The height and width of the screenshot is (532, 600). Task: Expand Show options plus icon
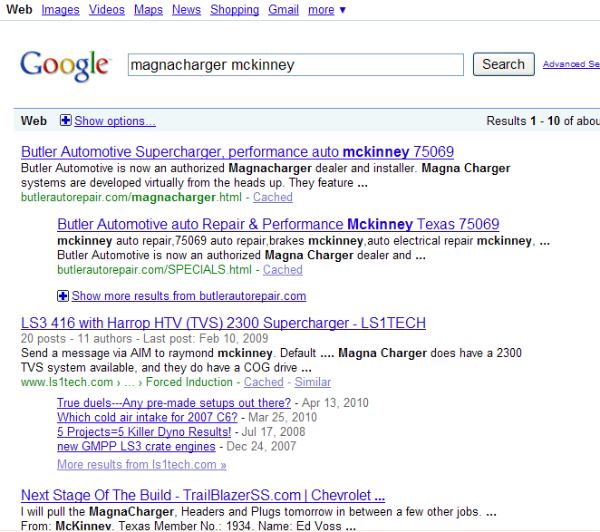coord(66,121)
